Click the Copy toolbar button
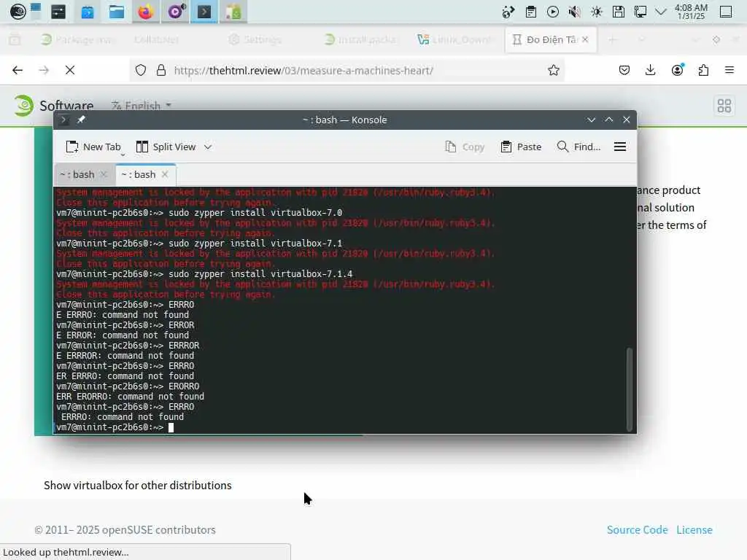Screen dimensions: 747x560 tap(465, 147)
